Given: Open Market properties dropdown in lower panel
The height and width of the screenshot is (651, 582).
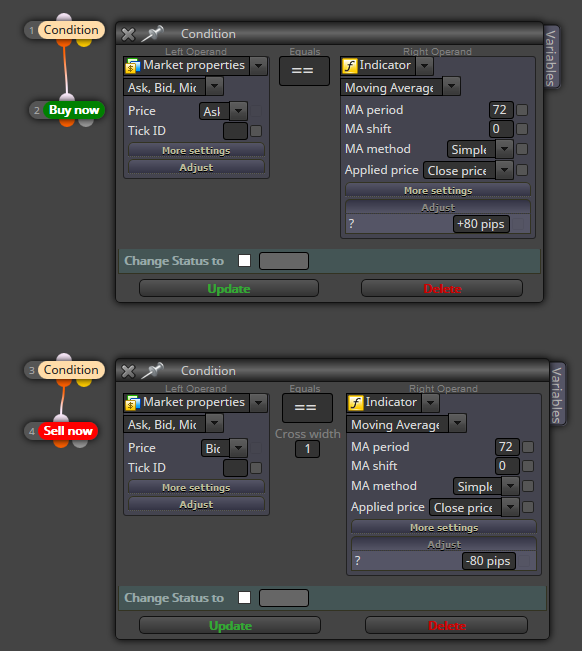Looking at the screenshot, I should [259, 403].
